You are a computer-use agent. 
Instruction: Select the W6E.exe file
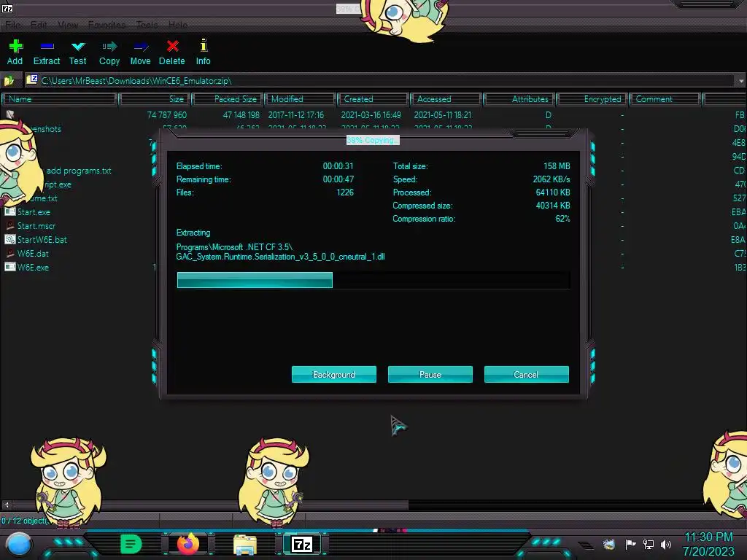pyautogui.click(x=33, y=267)
